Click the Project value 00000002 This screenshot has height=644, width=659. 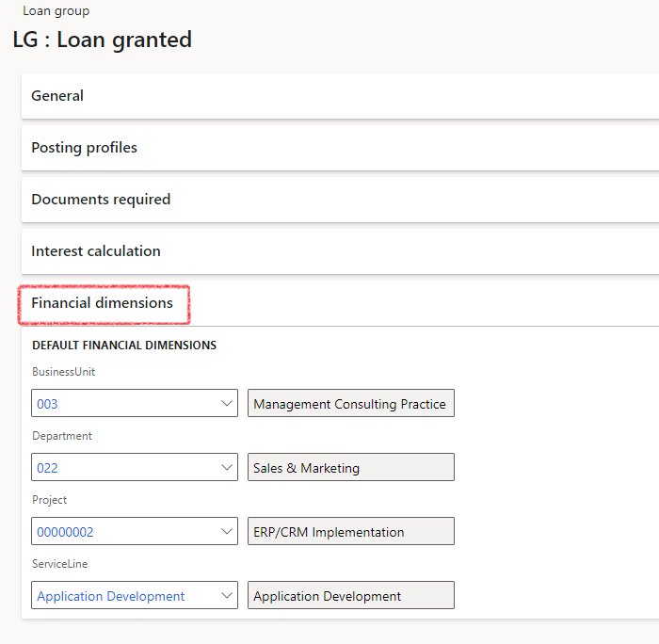tap(65, 532)
